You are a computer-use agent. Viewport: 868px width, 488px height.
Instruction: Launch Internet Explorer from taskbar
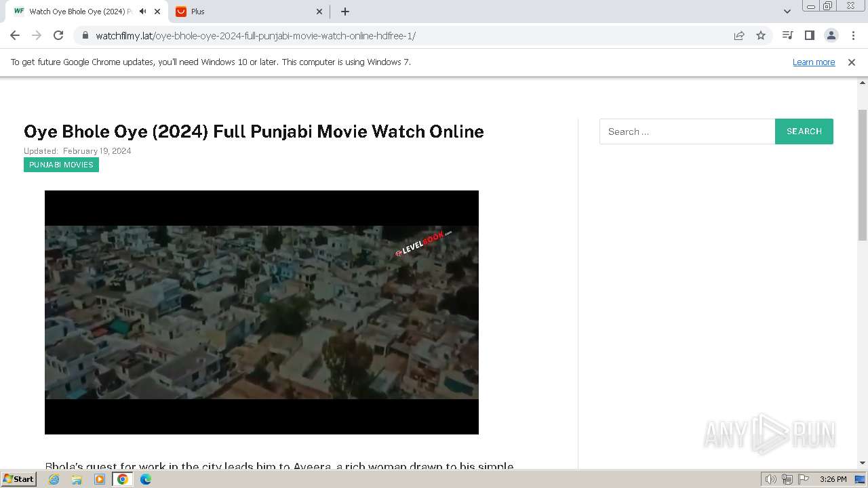(54, 479)
